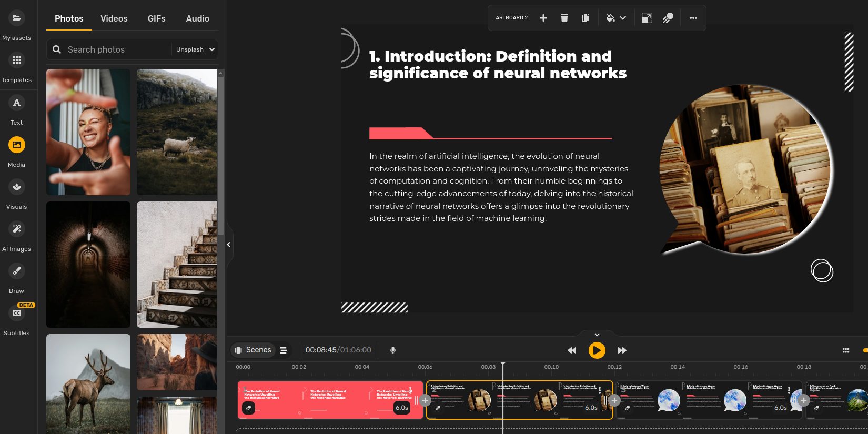The image size is (868, 434).
Task: Select the sheep on hillside photo thumbnail
Action: click(177, 132)
